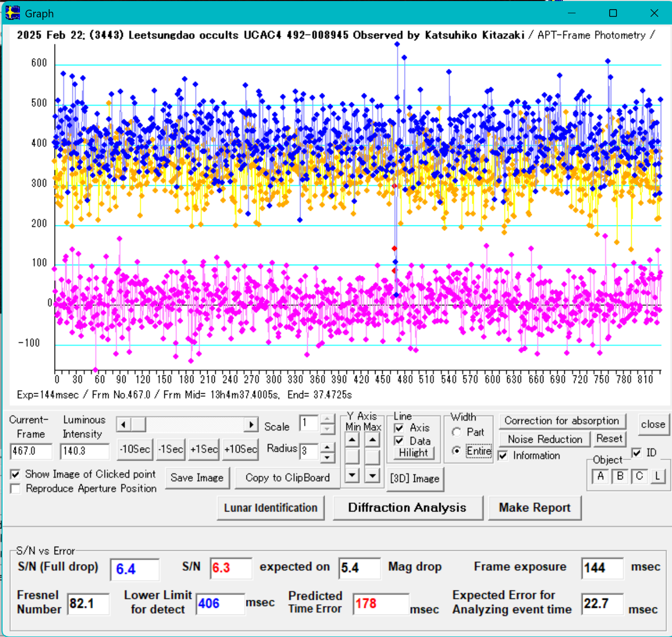Click Lunar Identification button
This screenshot has height=637, width=672.
270,508
